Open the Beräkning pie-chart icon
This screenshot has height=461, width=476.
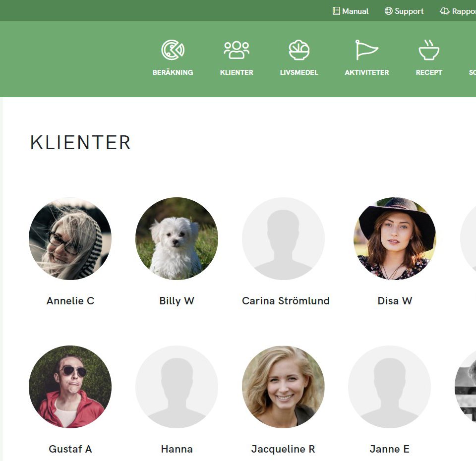coord(173,50)
